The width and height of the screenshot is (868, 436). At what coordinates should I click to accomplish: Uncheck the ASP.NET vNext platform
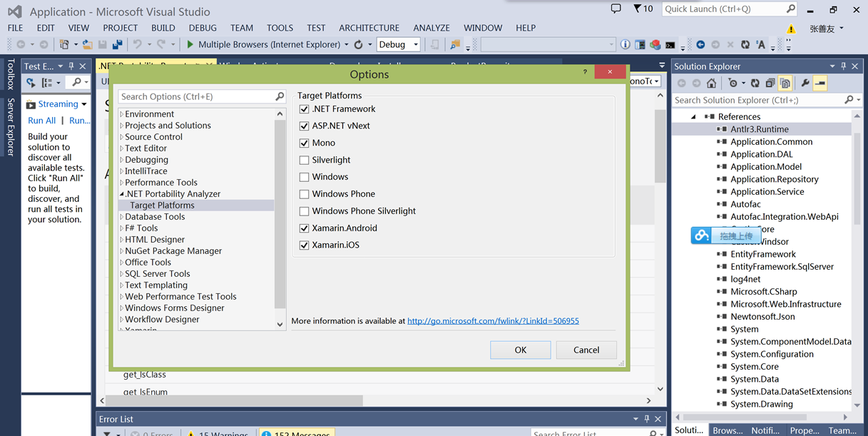click(x=305, y=126)
